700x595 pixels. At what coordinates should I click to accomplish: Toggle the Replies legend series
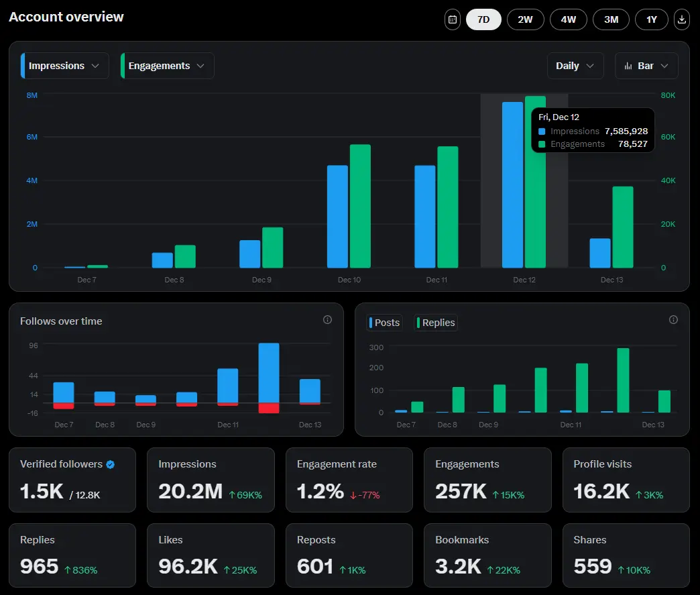[436, 323]
